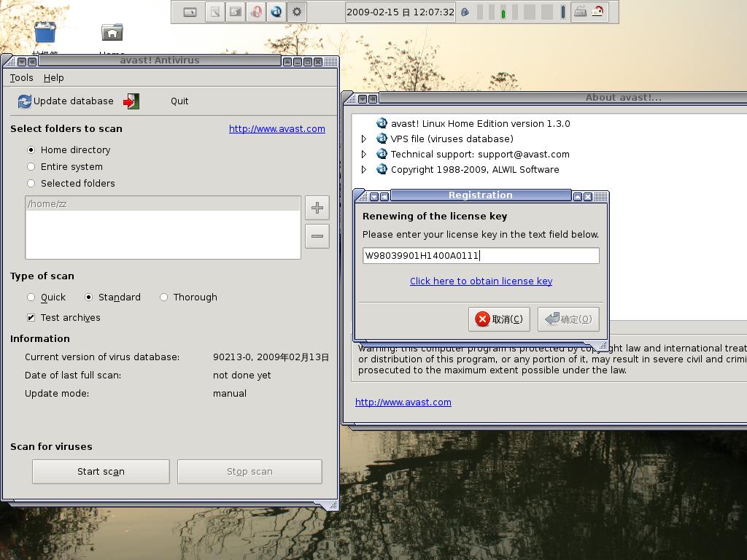
Task: Click the Quit door icon in the toolbar
Action: coord(131,101)
